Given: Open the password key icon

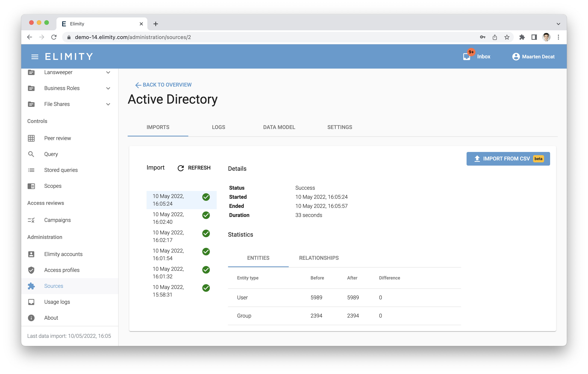Looking at the screenshot, I should pyautogui.click(x=482, y=37).
